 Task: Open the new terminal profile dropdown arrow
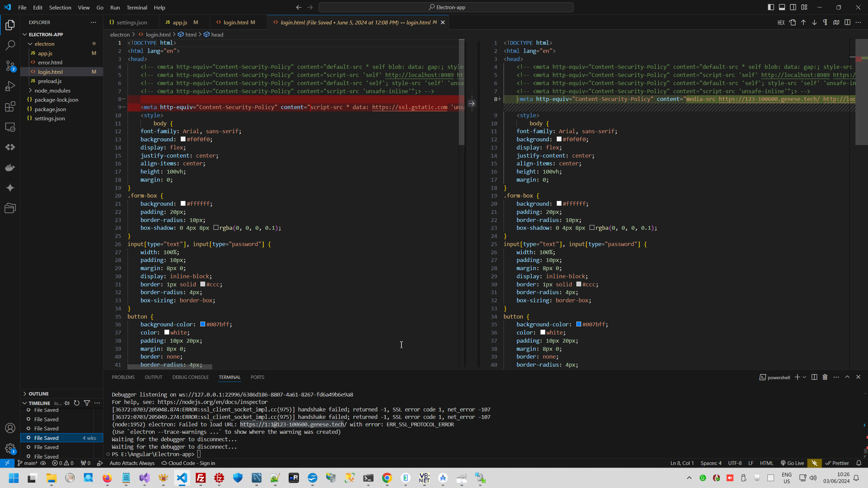point(804,377)
